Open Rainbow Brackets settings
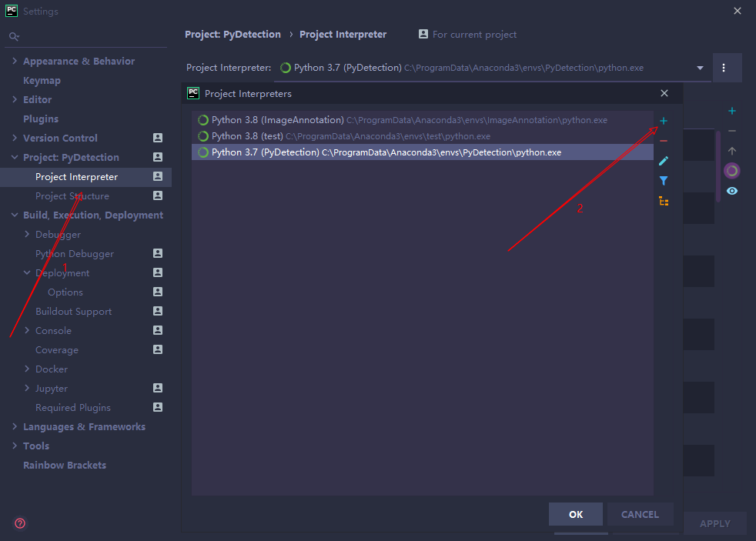756x541 pixels. (65, 466)
